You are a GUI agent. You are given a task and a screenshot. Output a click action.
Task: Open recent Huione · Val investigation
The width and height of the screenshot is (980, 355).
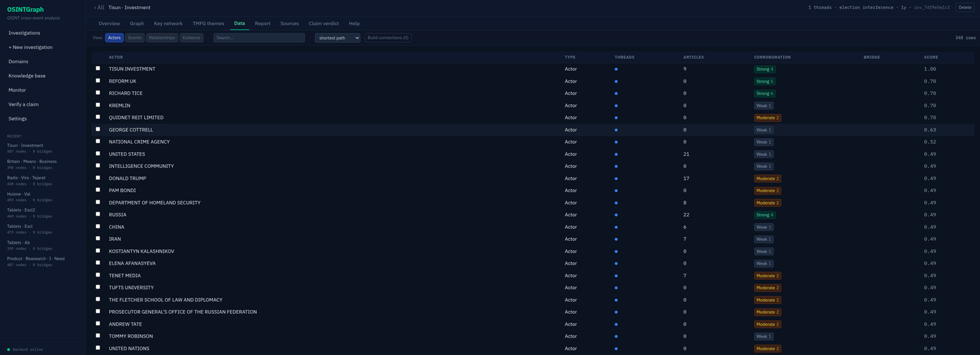tap(18, 196)
